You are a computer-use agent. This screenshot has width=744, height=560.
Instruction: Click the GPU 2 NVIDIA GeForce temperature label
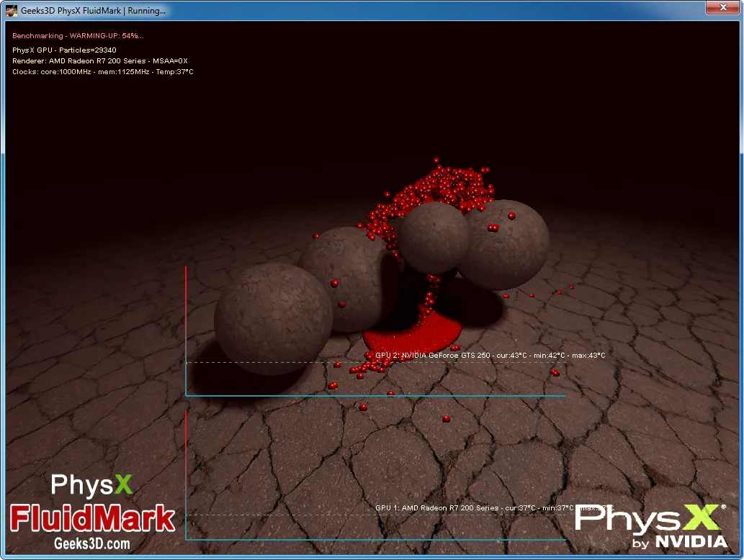(x=490, y=356)
